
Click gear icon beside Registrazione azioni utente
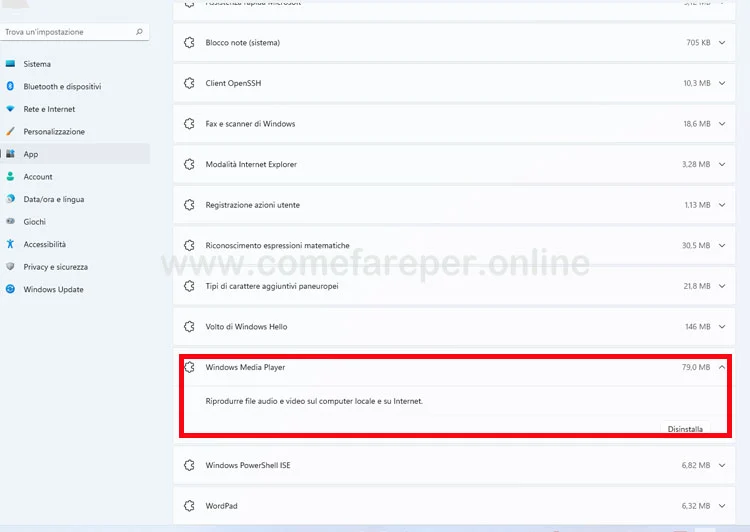pyautogui.click(x=189, y=205)
